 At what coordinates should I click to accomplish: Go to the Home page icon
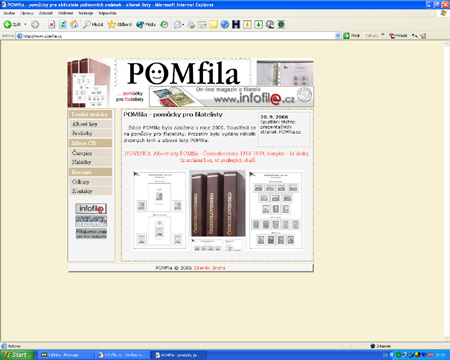[74, 24]
